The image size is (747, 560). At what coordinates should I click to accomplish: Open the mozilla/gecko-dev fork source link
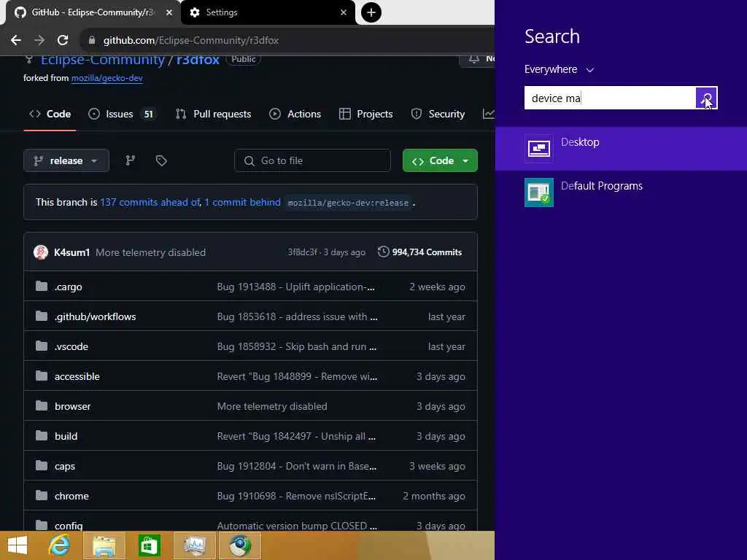[107, 78]
